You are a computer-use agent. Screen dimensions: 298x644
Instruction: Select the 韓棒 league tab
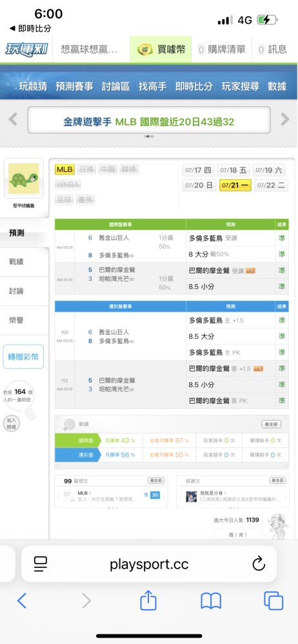click(x=129, y=169)
